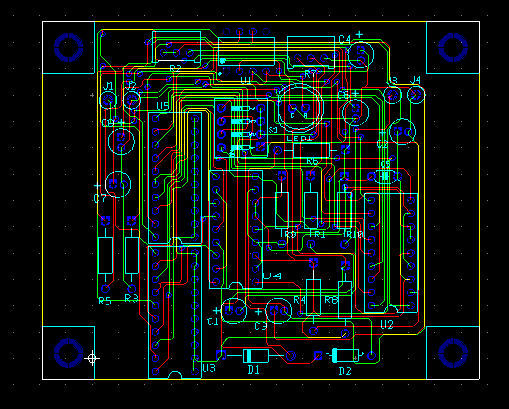Select the top-left mounting hole
Viewport: 509px width, 409px height.
(x=68, y=47)
